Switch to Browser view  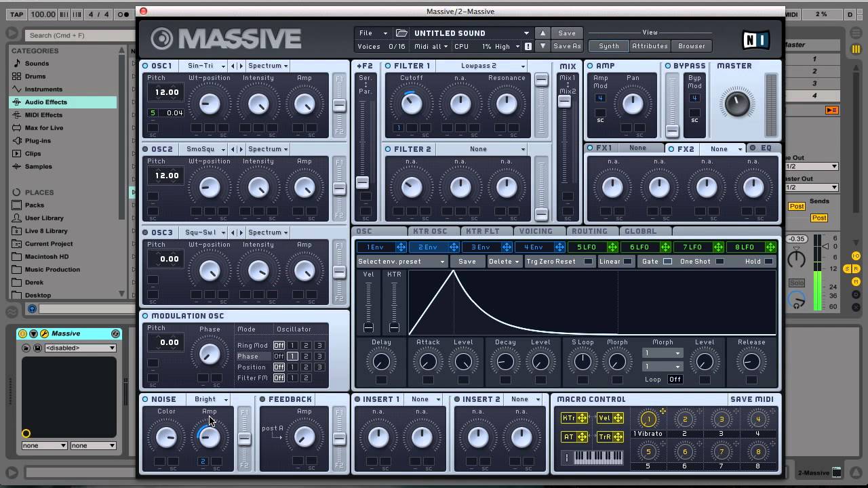(692, 46)
